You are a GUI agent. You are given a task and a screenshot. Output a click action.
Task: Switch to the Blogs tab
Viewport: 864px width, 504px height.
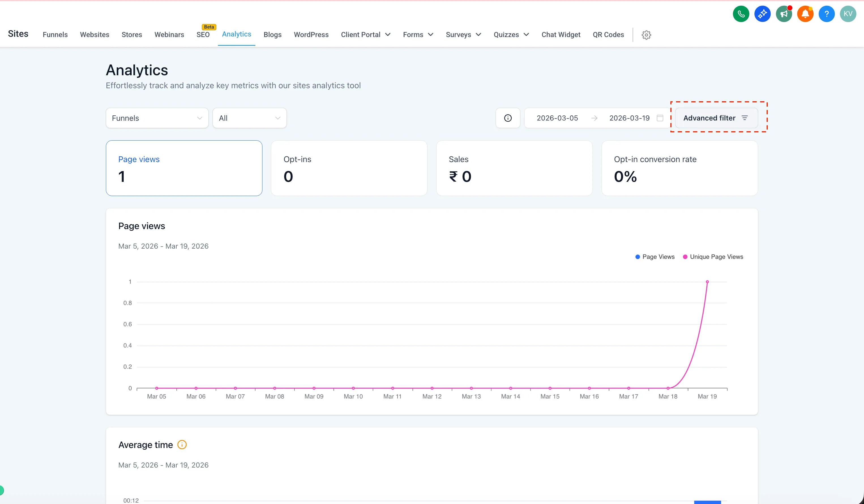click(272, 35)
